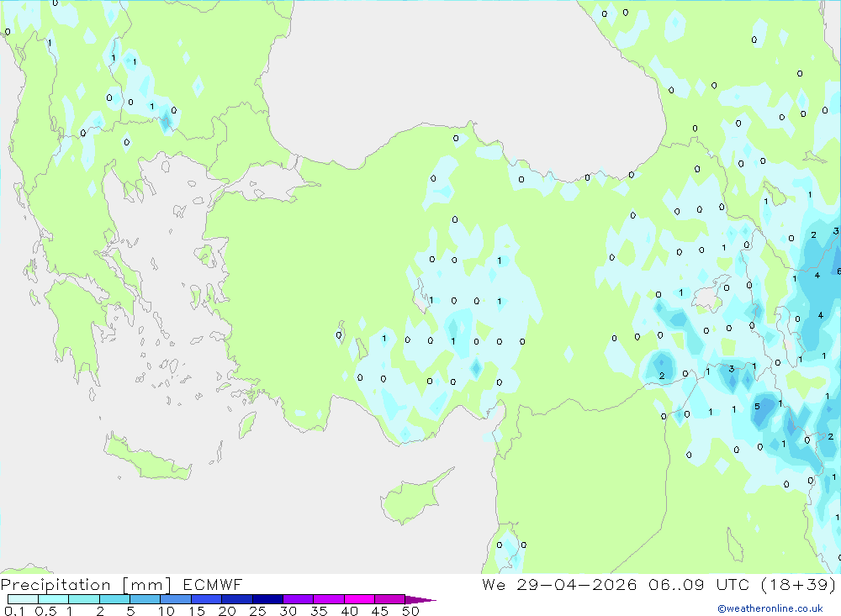Select the 30–35 mm violet legend swatch

pyautogui.click(x=299, y=599)
